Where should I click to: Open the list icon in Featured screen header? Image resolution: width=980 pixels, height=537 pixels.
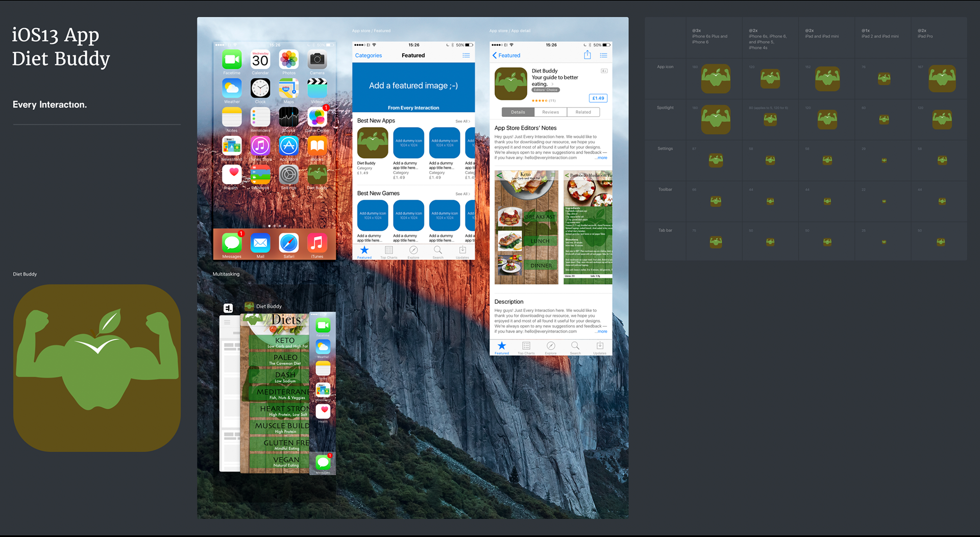click(466, 55)
